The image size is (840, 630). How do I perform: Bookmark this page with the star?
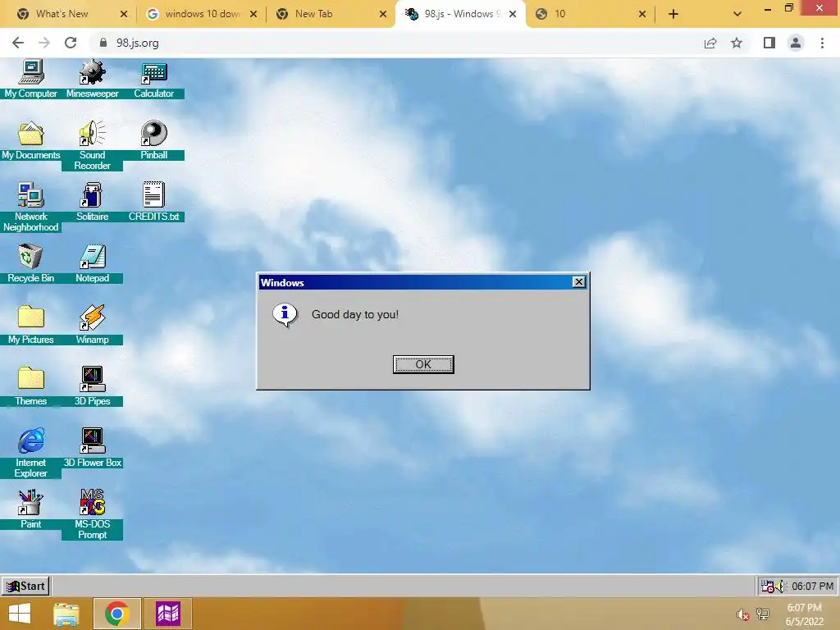click(x=737, y=43)
